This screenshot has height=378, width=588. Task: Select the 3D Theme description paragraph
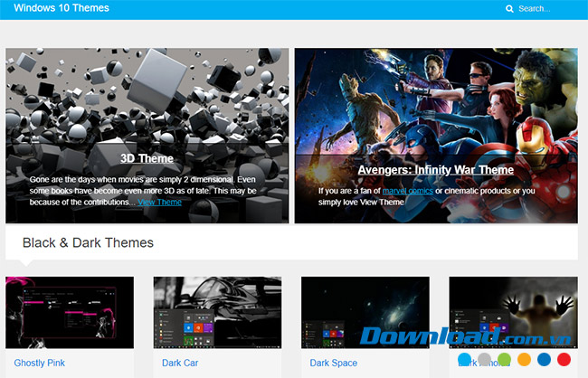point(143,191)
